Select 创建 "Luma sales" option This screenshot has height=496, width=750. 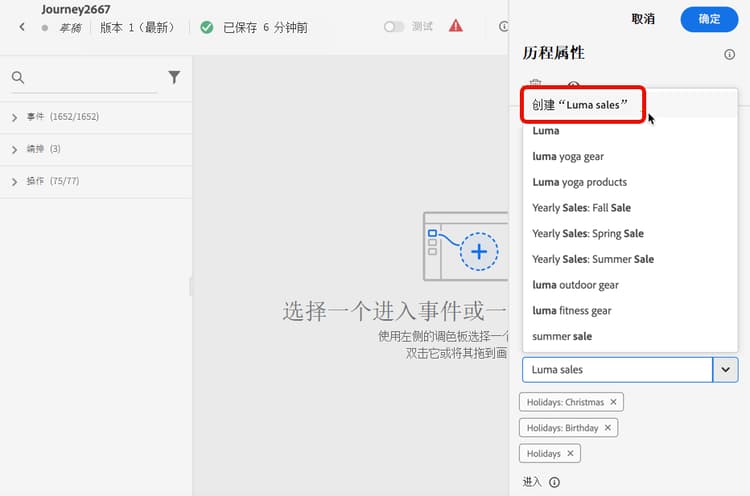pos(629,105)
